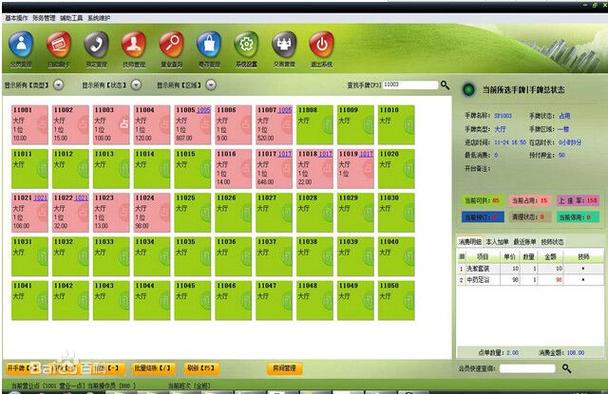This screenshot has width=608, height=394.
Task: Select free hand-card tile 11030
Action: (x=396, y=213)
